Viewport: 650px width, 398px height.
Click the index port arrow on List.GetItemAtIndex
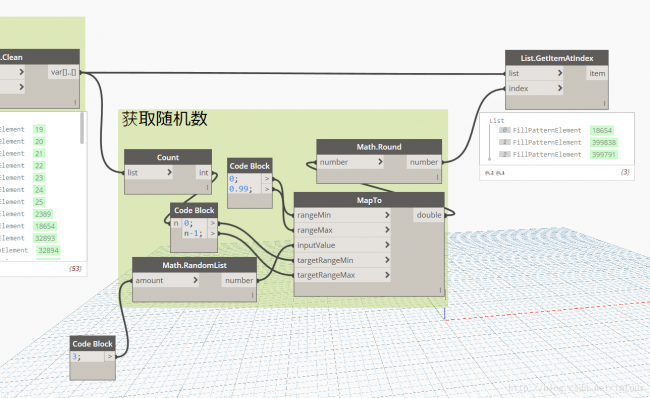pos(560,88)
